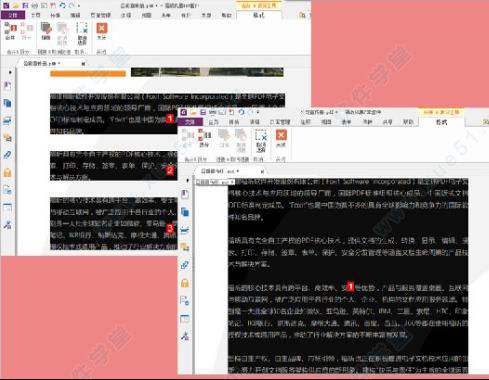Click the Save icon in front window toolbar
This screenshot has height=380, width=489.
click(203, 112)
